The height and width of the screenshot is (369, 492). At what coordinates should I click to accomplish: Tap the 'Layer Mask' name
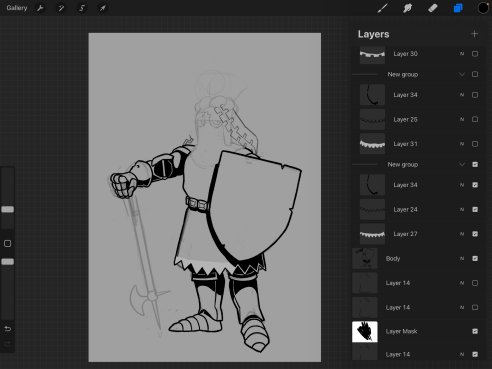(401, 331)
